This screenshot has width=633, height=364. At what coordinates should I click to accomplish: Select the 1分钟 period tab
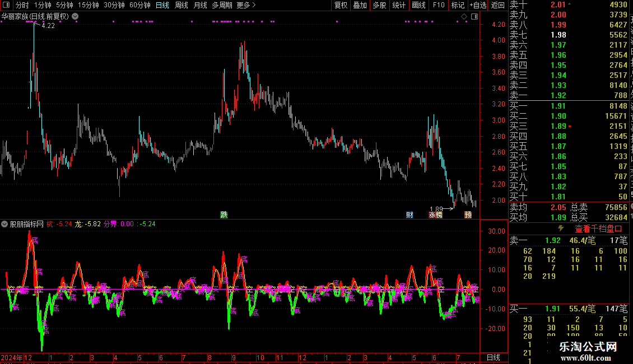(x=43, y=5)
